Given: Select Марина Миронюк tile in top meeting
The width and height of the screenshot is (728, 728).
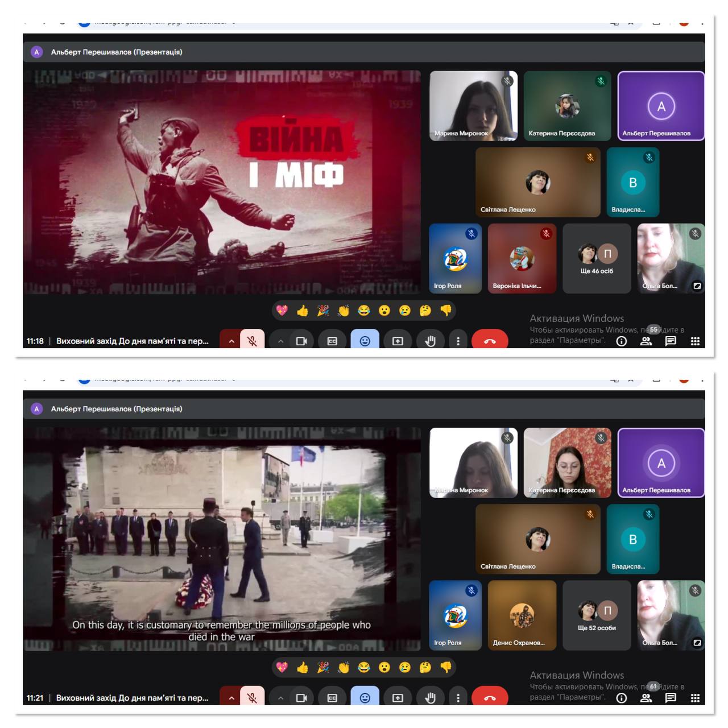Looking at the screenshot, I should (473, 106).
